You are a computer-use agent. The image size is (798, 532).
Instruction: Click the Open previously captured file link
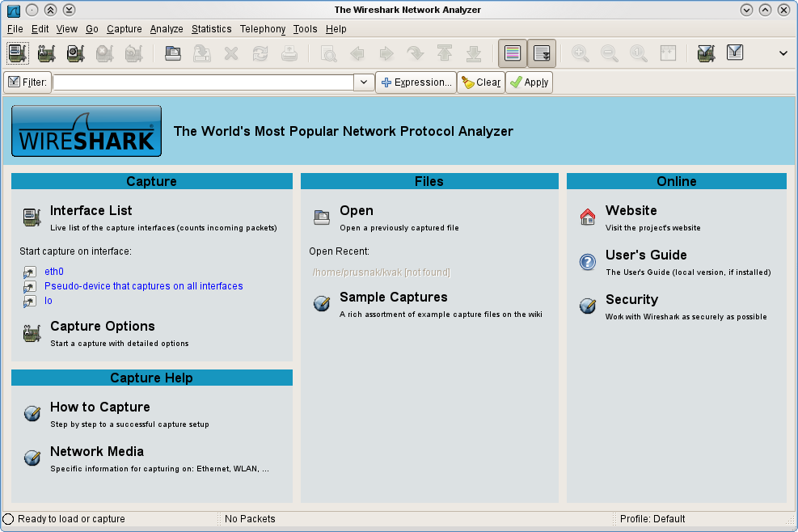[x=357, y=210]
